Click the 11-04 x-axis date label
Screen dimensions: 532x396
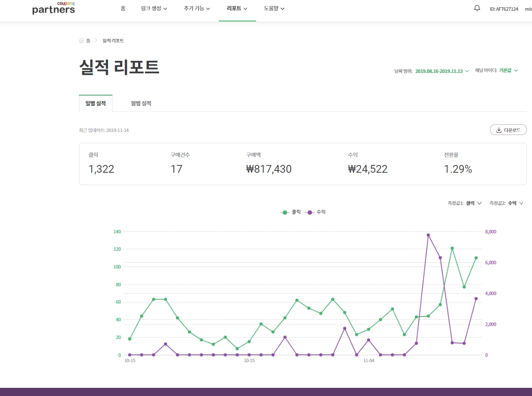tap(369, 361)
